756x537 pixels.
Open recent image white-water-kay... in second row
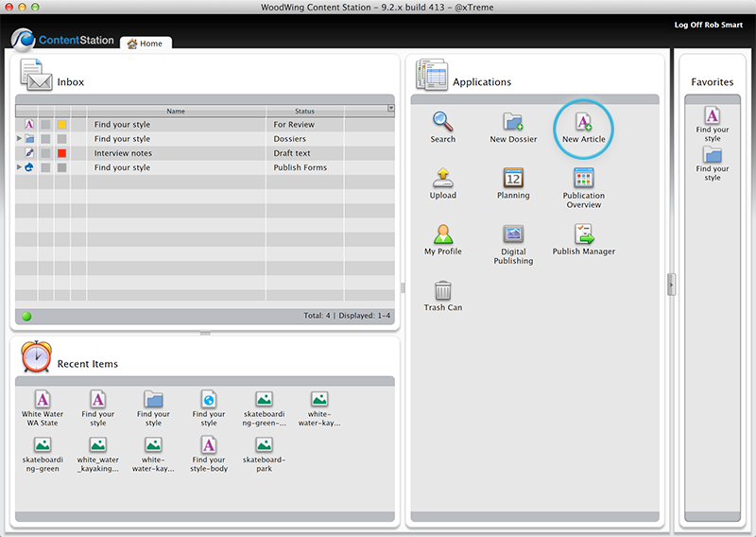[153, 454]
